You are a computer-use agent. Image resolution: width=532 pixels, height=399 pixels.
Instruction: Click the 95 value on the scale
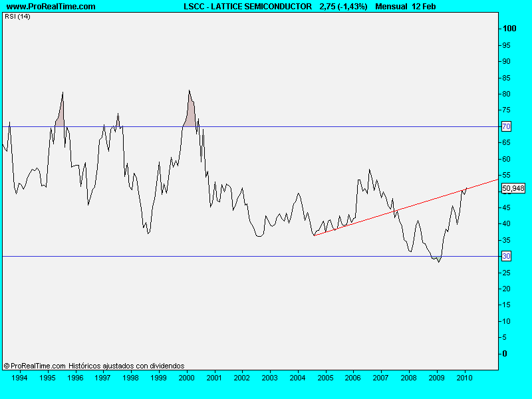pyautogui.click(x=506, y=45)
